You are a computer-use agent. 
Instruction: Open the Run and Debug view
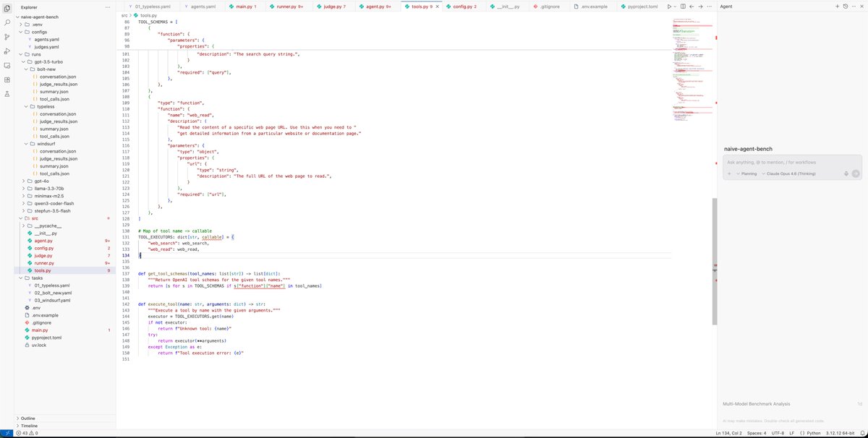coord(7,51)
